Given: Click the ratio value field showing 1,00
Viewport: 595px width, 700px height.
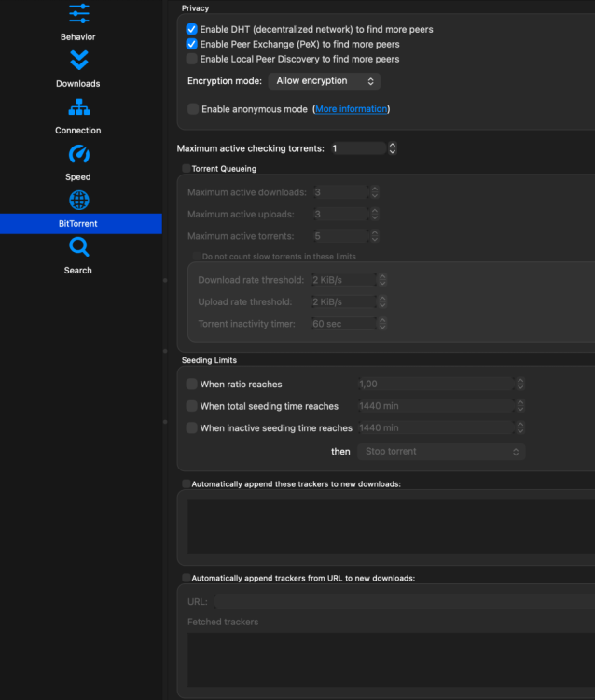Looking at the screenshot, I should 436,384.
